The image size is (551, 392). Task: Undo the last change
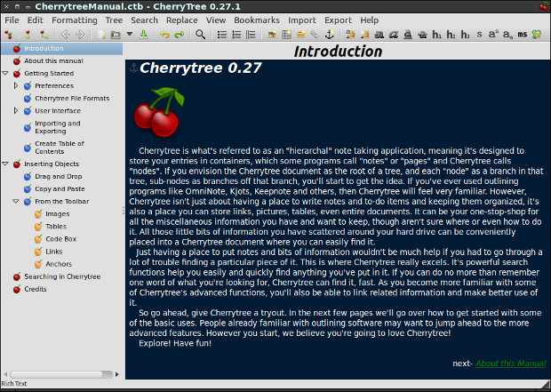coord(164,35)
